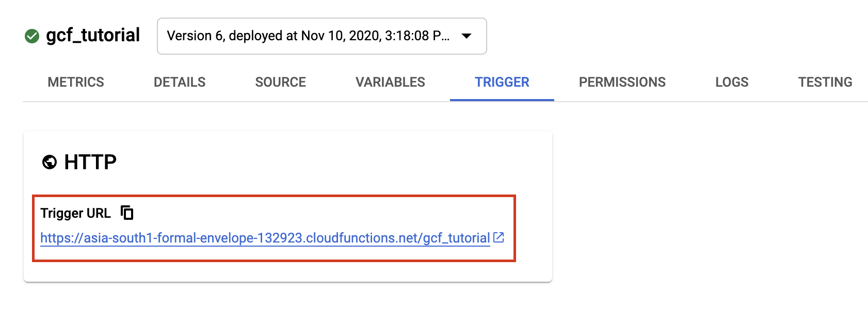
Task: Click the red highlight box outline
Action: [274, 196]
